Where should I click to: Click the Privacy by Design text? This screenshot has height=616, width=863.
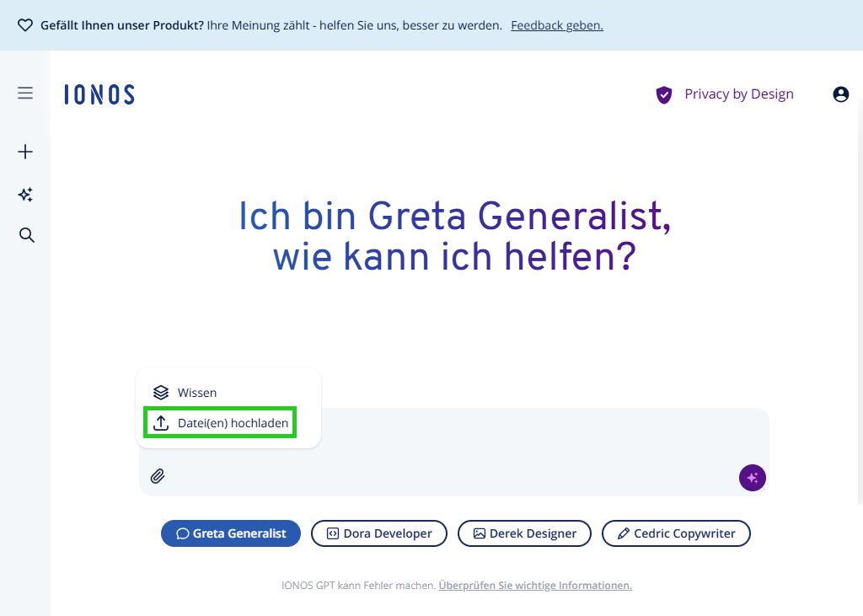click(x=738, y=94)
